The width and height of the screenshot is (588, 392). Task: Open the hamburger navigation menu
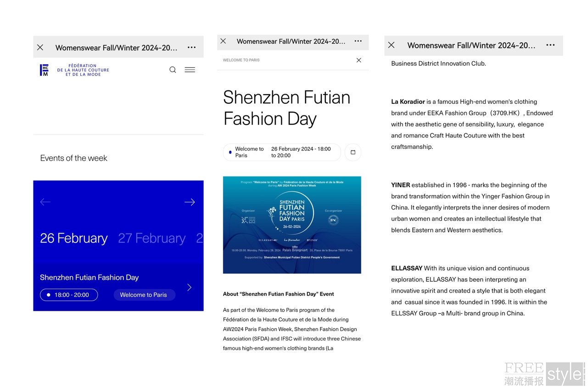(x=190, y=70)
